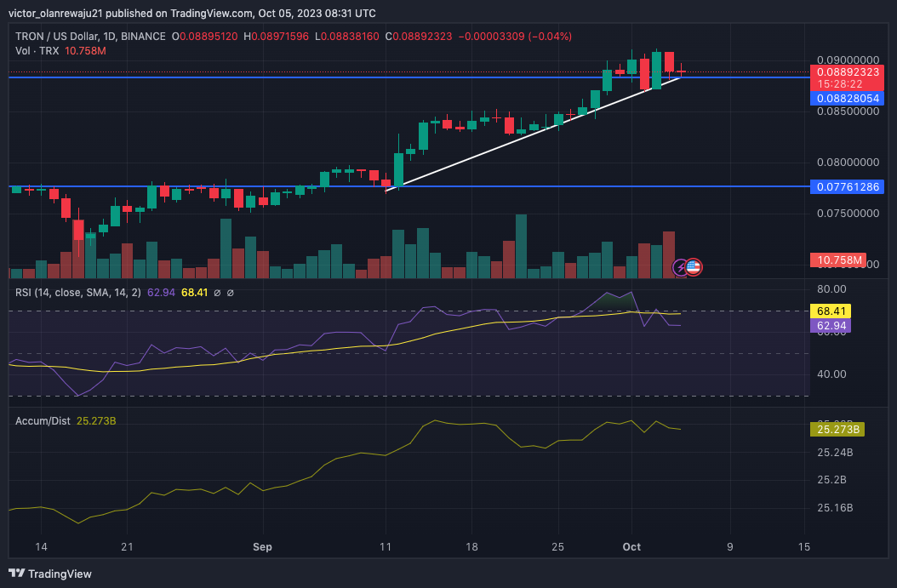Image resolution: width=897 pixels, height=588 pixels.
Task: Click the 25.273B value in Accum/Dist legend
Action: click(96, 421)
